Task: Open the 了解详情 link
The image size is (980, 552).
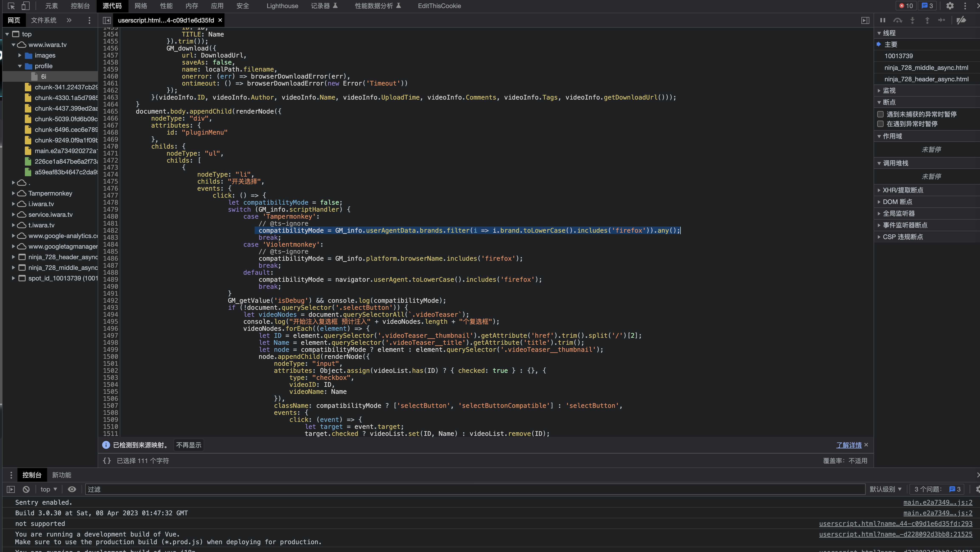Action: [x=848, y=445]
